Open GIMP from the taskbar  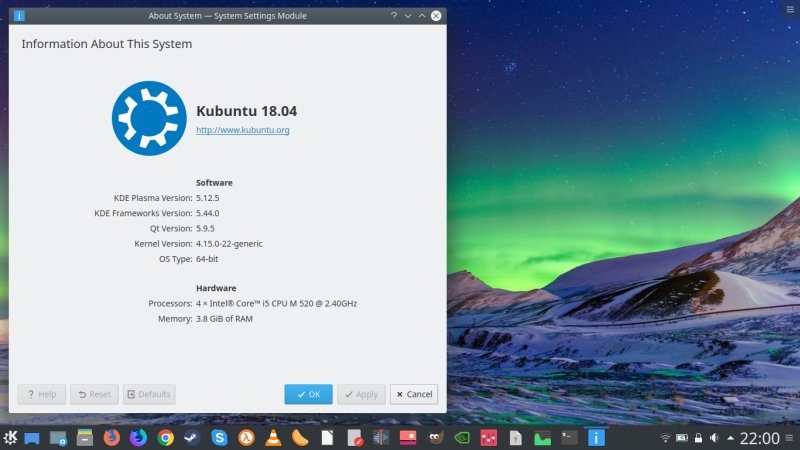[x=434, y=438]
